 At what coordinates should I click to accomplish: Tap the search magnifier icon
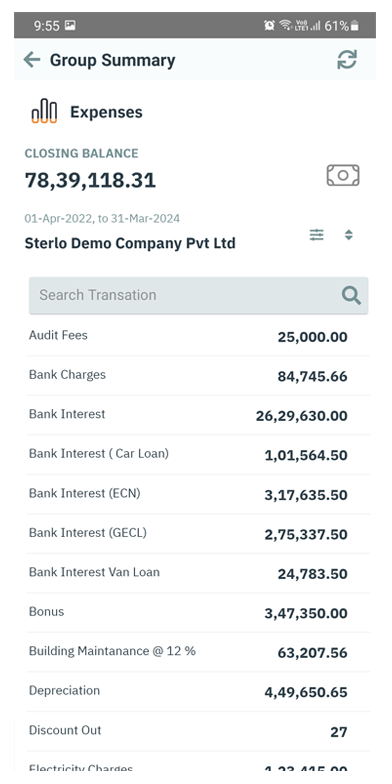351,296
